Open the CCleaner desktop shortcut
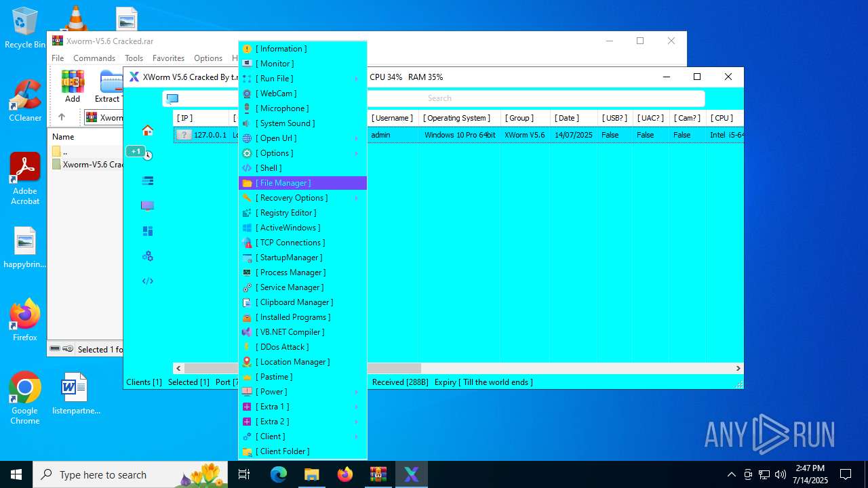The height and width of the screenshot is (488, 868). coord(25,101)
